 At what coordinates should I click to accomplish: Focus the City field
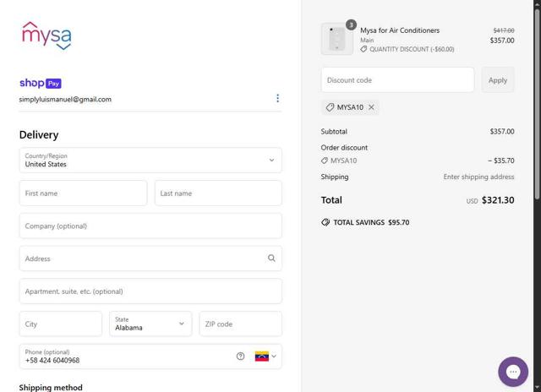coord(61,324)
